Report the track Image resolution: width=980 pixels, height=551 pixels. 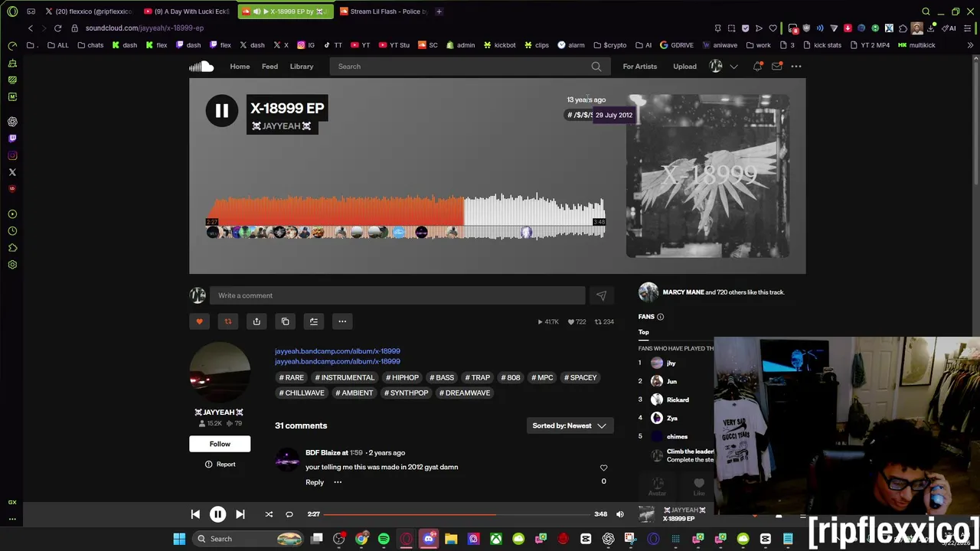click(x=220, y=464)
